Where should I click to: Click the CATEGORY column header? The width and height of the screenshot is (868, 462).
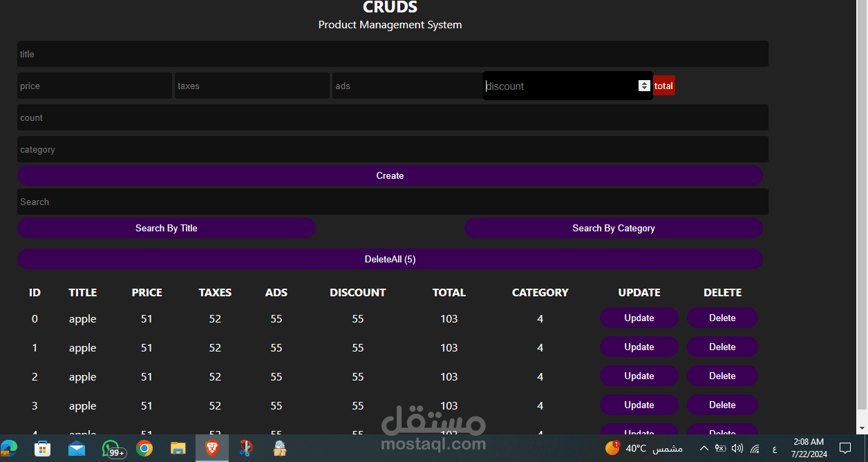(540, 293)
